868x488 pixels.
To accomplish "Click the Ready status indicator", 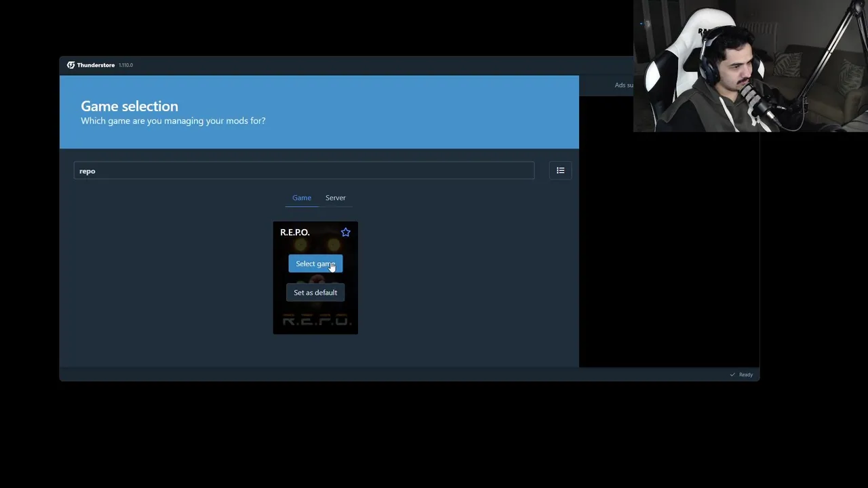I will [741, 375].
